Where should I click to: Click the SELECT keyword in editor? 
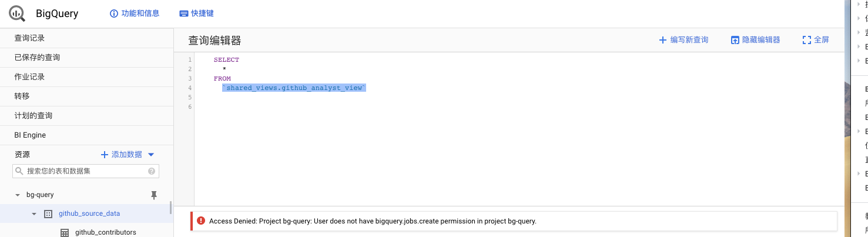coord(226,59)
